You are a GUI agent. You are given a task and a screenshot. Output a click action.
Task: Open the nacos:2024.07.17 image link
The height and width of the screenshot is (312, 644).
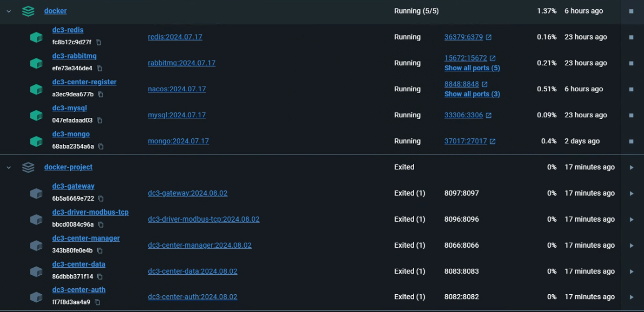[x=176, y=89]
